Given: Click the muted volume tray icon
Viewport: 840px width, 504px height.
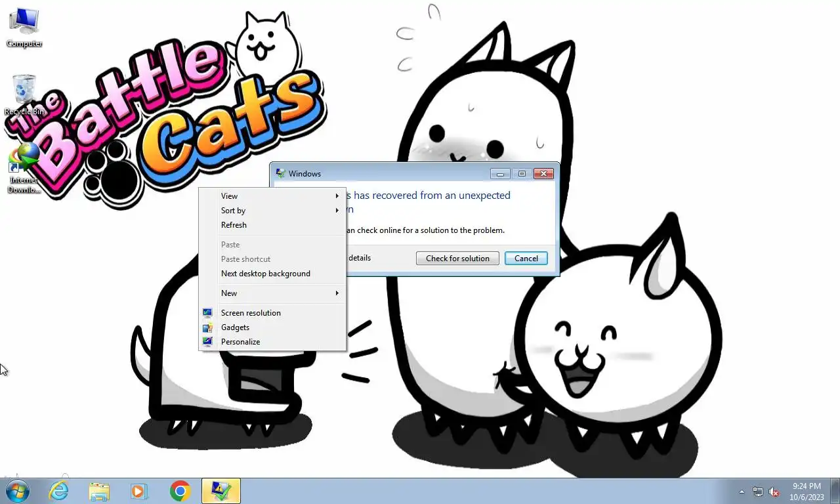Looking at the screenshot, I should (774, 492).
